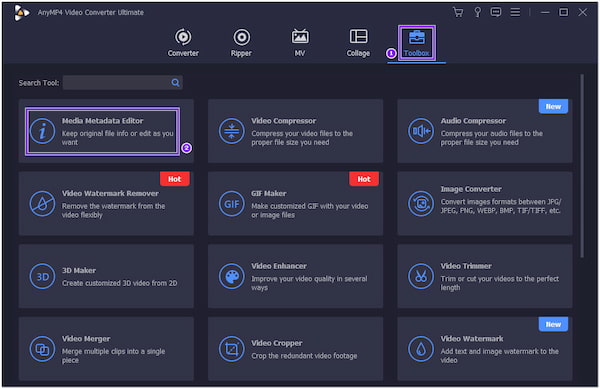
Task: Open the Converter tab
Action: click(x=183, y=42)
